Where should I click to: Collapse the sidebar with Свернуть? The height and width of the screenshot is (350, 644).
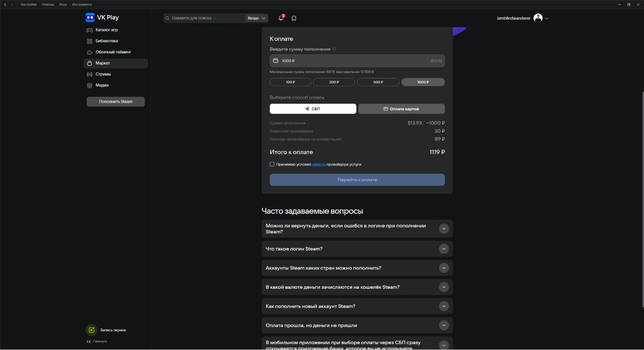coord(97,341)
